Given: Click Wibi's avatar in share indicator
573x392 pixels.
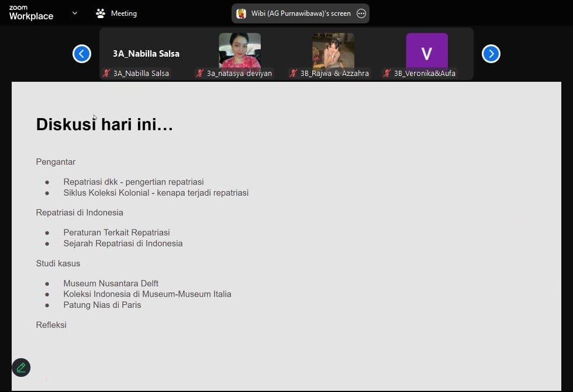Looking at the screenshot, I should tap(241, 13).
